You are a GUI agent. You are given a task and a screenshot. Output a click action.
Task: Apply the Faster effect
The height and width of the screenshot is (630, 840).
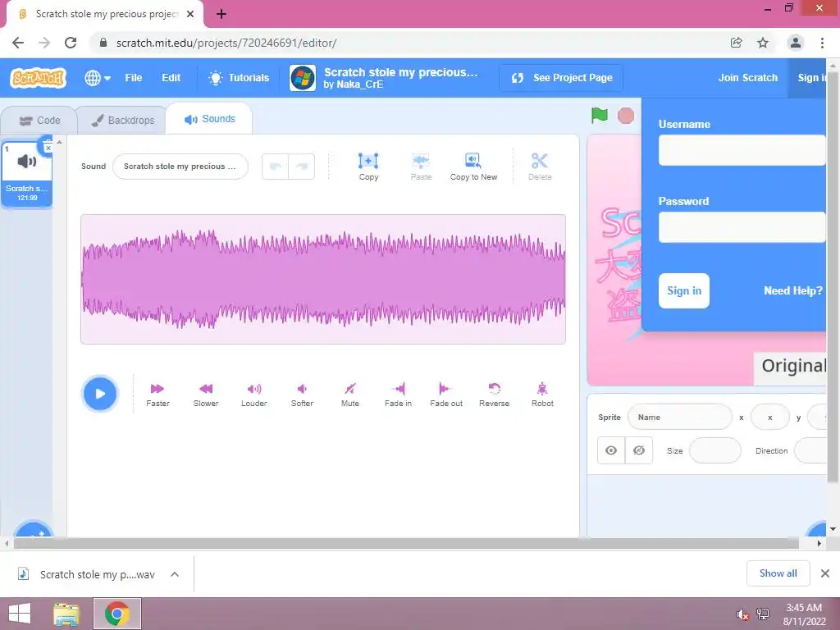(x=157, y=395)
